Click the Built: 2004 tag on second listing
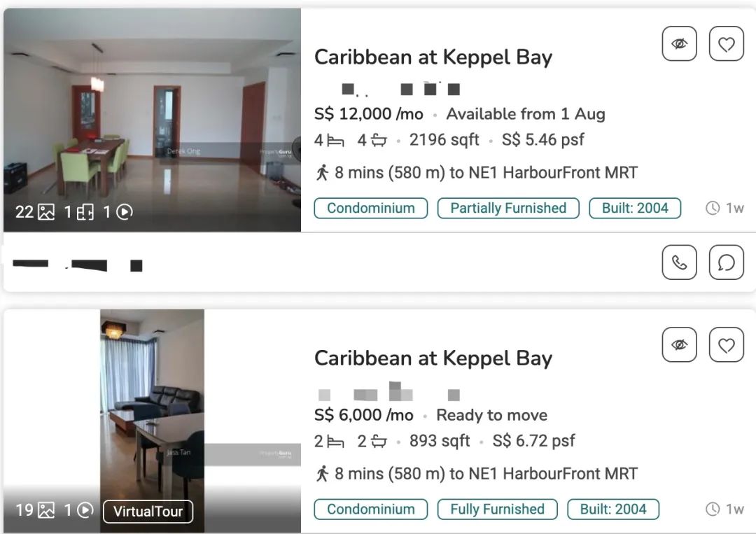This screenshot has height=534, width=756. click(612, 509)
